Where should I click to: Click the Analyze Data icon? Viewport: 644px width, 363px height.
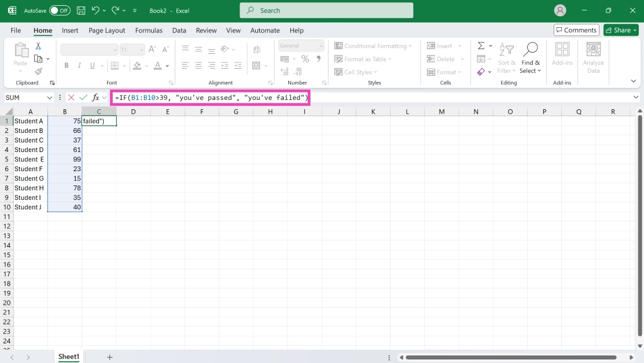click(x=593, y=57)
